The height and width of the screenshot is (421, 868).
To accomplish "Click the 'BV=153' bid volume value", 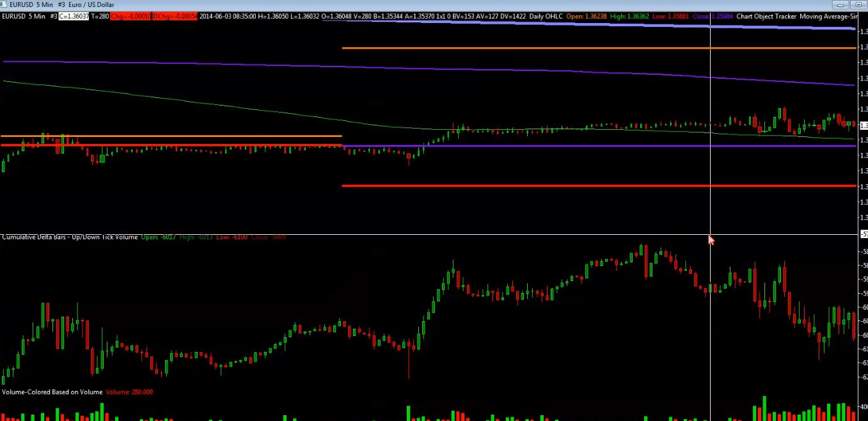I will click(x=464, y=16).
